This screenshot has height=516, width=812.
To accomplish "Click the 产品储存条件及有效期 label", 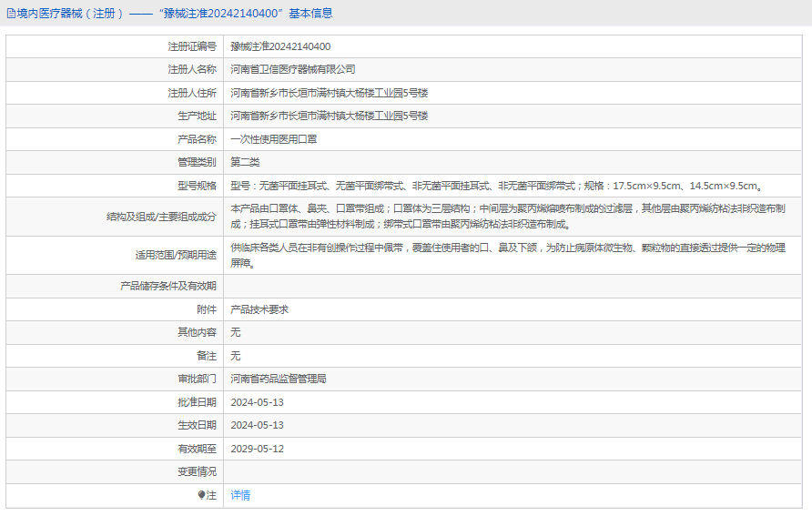I will [168, 286].
